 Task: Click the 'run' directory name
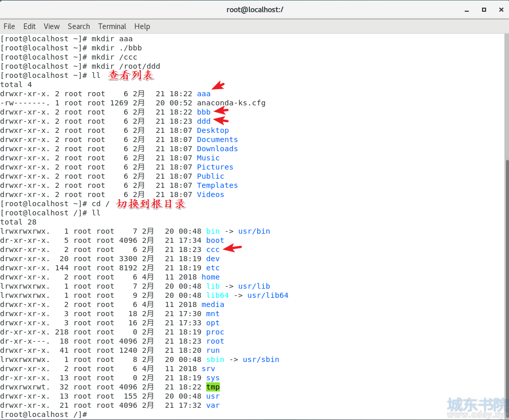click(x=213, y=351)
